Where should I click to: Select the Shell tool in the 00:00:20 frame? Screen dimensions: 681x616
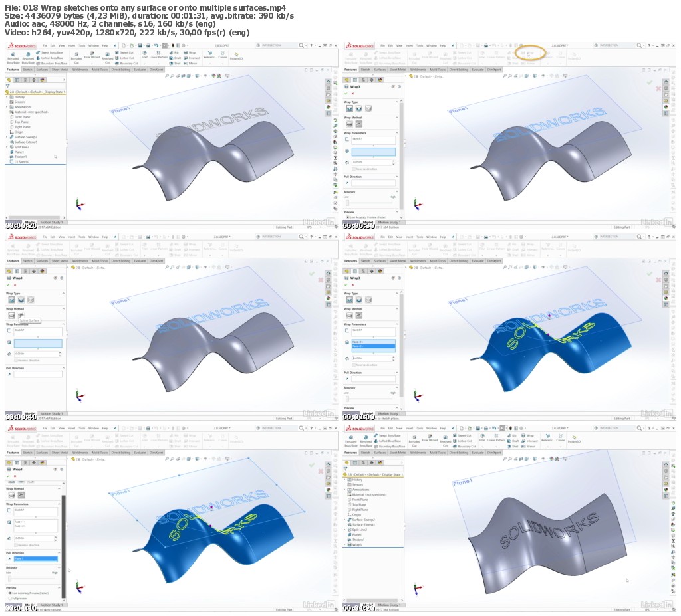pyautogui.click(x=175, y=63)
